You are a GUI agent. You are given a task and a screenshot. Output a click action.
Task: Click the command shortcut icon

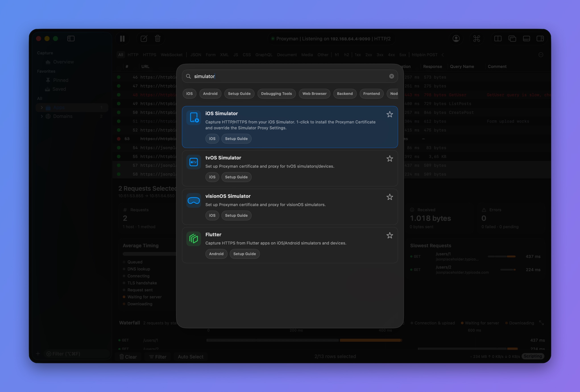[x=476, y=39]
